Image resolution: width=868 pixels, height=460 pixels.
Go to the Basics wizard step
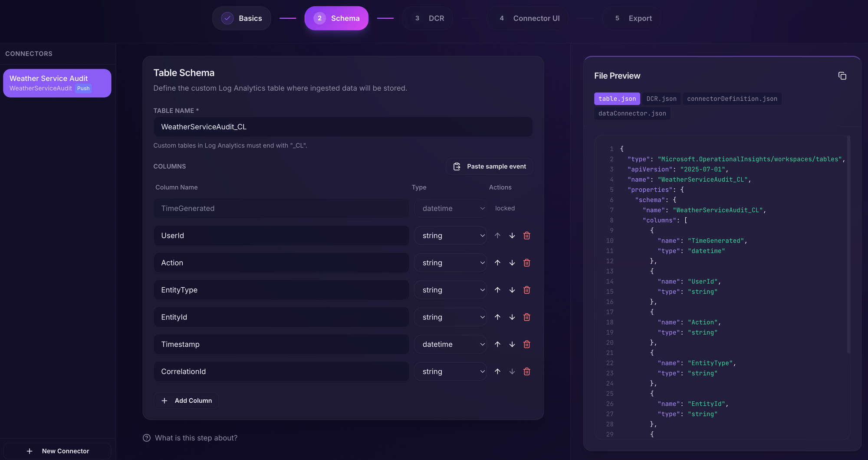[x=242, y=18]
